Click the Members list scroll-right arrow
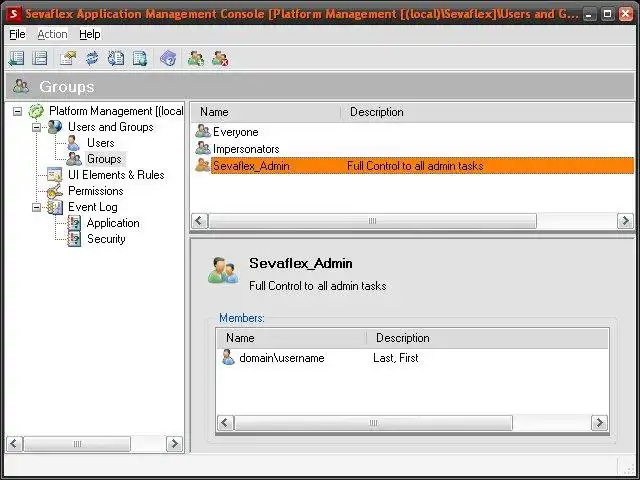The width and height of the screenshot is (640, 480). (x=599, y=422)
